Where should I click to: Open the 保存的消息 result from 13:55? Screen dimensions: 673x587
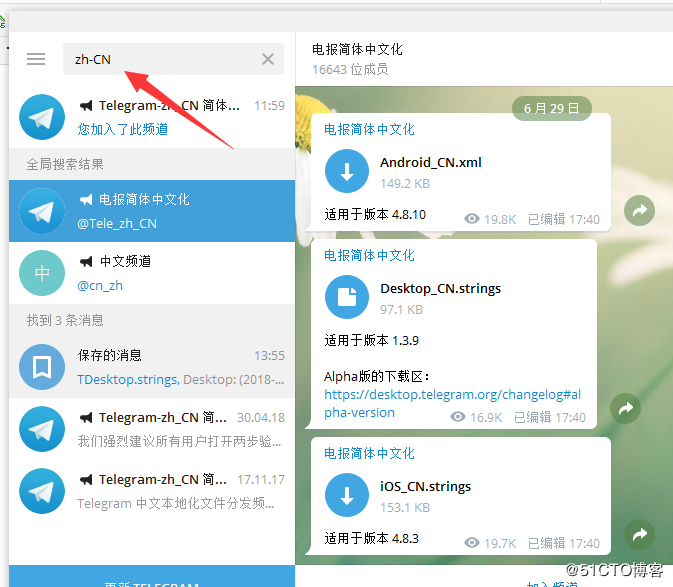pos(152,367)
